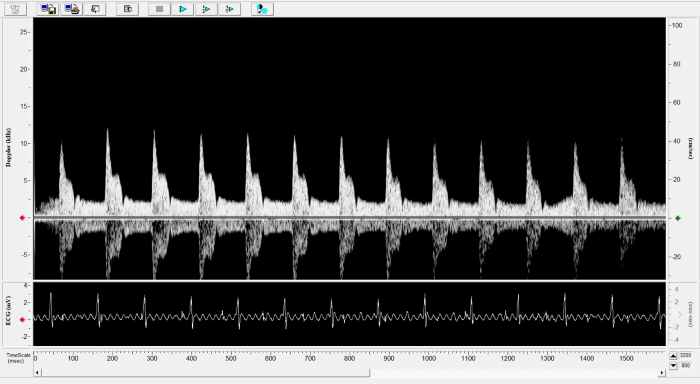Stop acquisition with the gray square button
Image resolution: width=700 pixels, height=384 pixels.
click(x=159, y=9)
